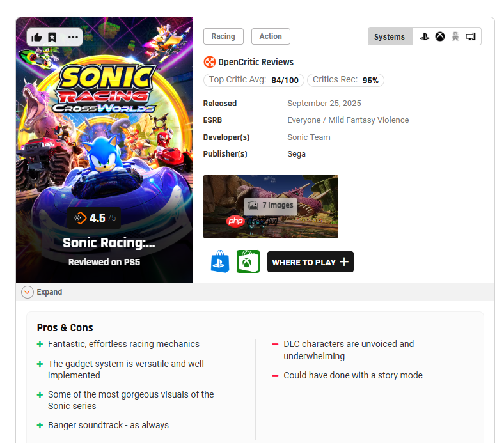Select the PC system icon
Screen dimensions: 504x443
(x=471, y=37)
